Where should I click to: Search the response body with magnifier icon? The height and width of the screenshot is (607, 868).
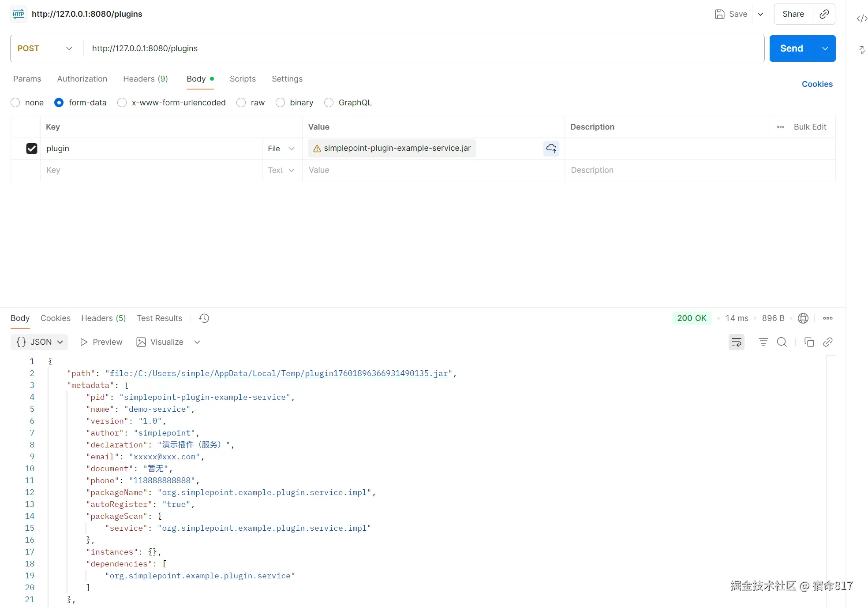point(782,342)
